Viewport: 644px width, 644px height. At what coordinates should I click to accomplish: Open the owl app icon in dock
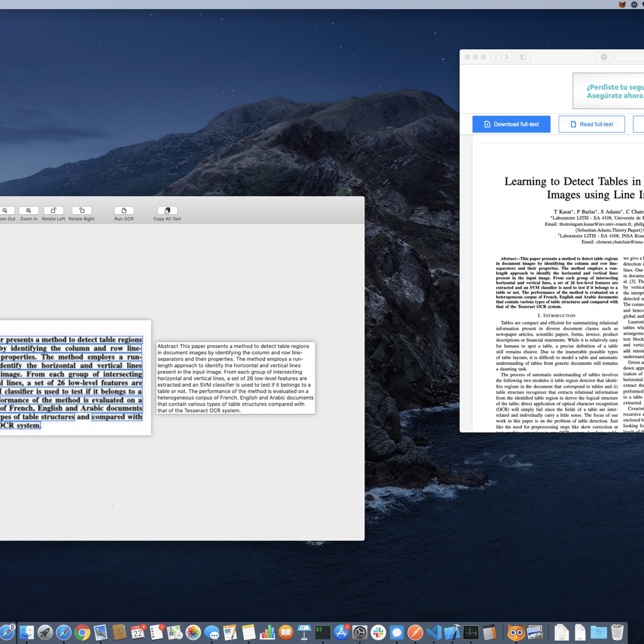click(x=516, y=633)
